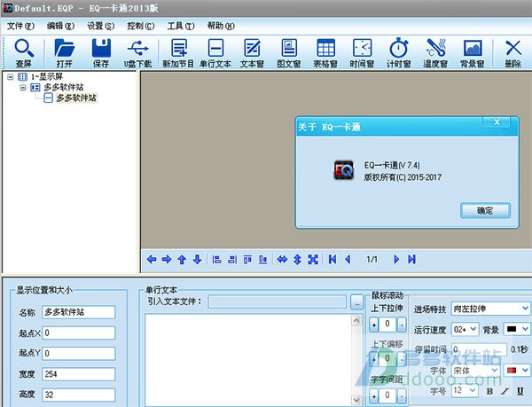The height and width of the screenshot is (407, 532).
Task: Maximize window to full screen icon
Action: 313,260
